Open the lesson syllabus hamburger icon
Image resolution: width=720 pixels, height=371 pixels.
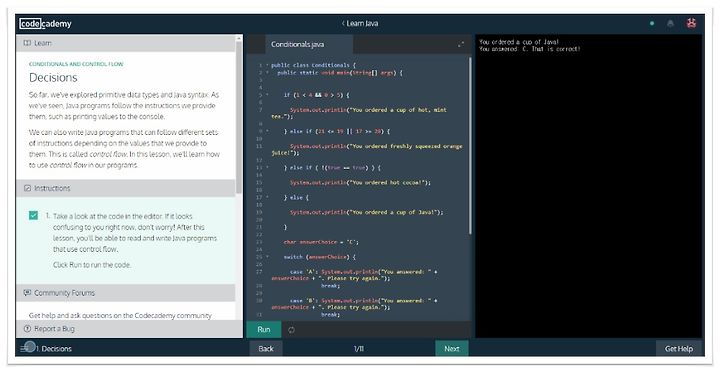[25, 349]
